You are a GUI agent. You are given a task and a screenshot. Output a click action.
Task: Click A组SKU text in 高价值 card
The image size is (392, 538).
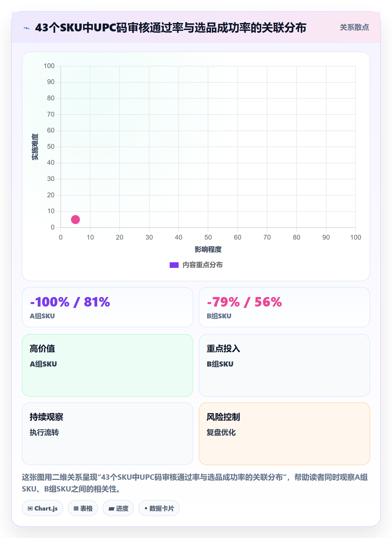43,364
